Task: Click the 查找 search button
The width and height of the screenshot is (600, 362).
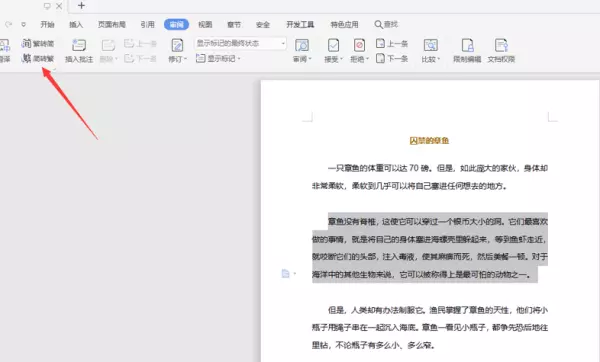Action: 386,24
